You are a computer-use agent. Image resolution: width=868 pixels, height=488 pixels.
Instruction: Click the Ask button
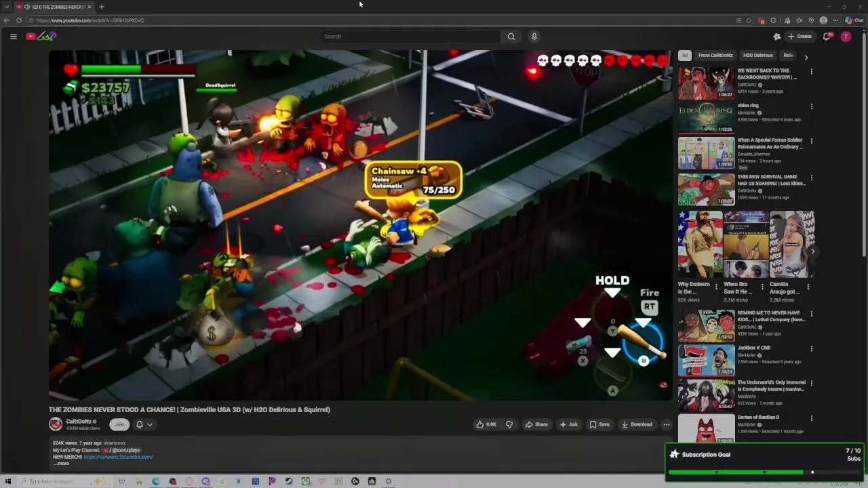(569, 424)
